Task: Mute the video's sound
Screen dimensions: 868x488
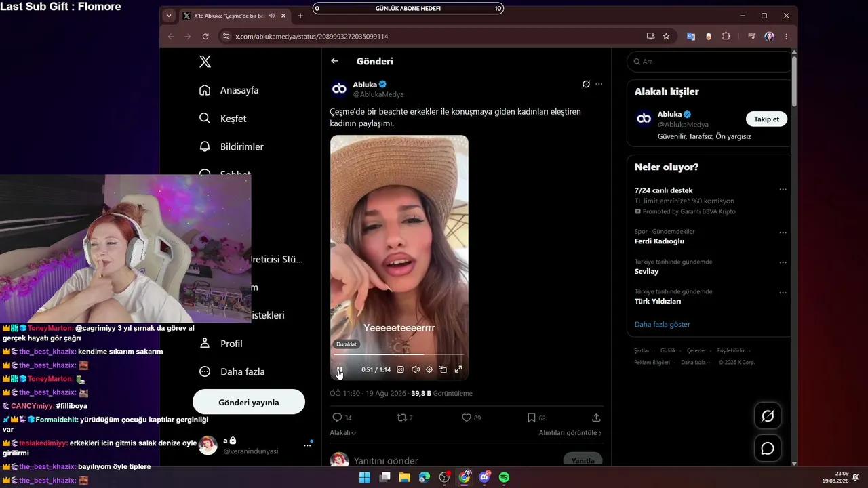Action: click(415, 370)
